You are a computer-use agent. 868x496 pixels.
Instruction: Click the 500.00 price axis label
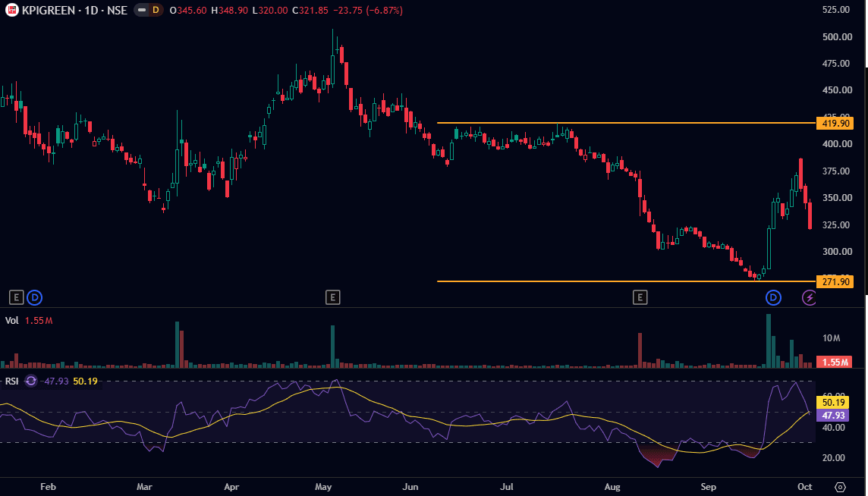837,37
